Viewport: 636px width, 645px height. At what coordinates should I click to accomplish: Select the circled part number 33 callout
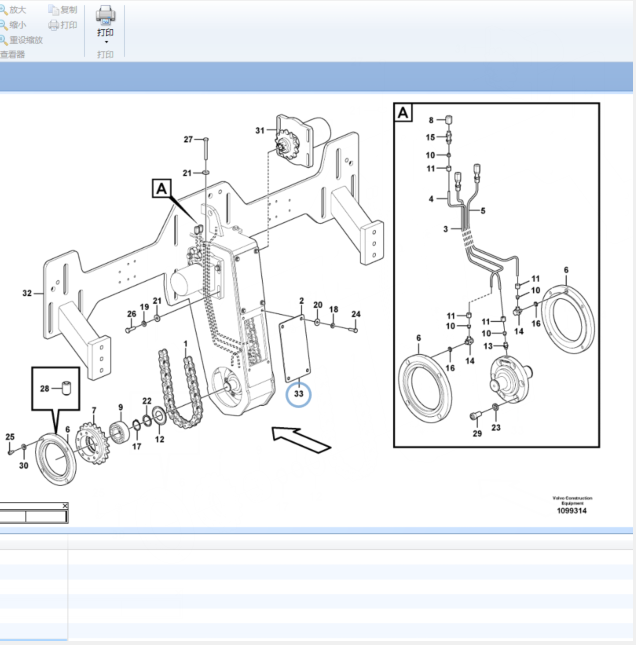pyautogui.click(x=298, y=394)
